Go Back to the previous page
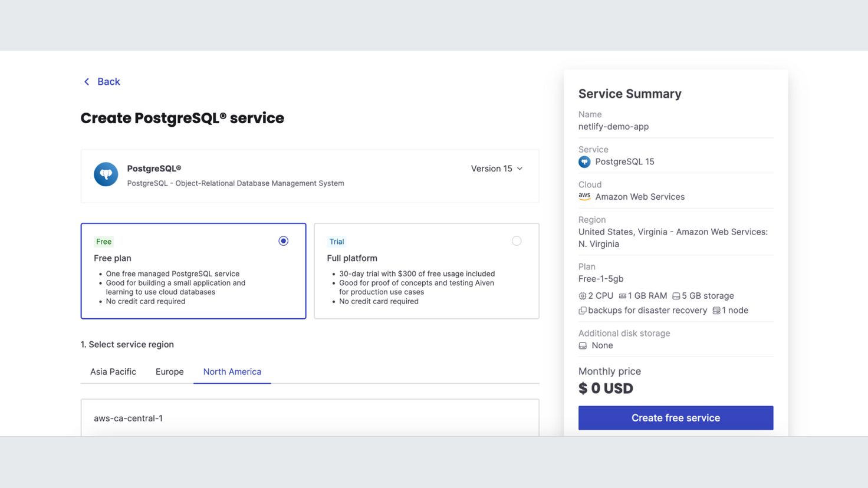The image size is (868, 488). (101, 82)
